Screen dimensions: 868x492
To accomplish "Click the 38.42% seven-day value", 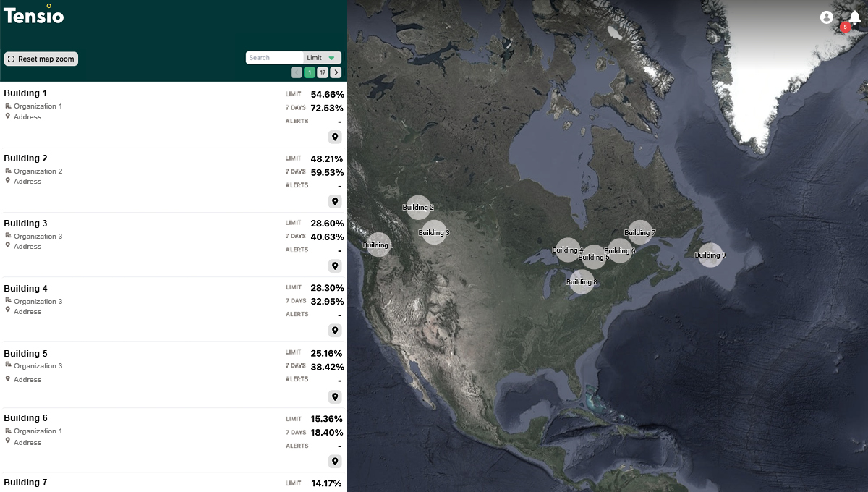I will click(327, 367).
